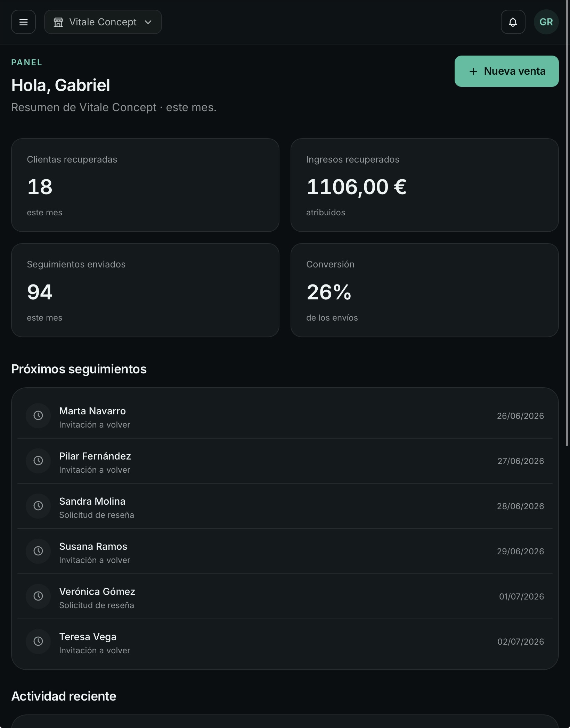
Task: Click the 26% conversion value
Action: click(x=329, y=292)
